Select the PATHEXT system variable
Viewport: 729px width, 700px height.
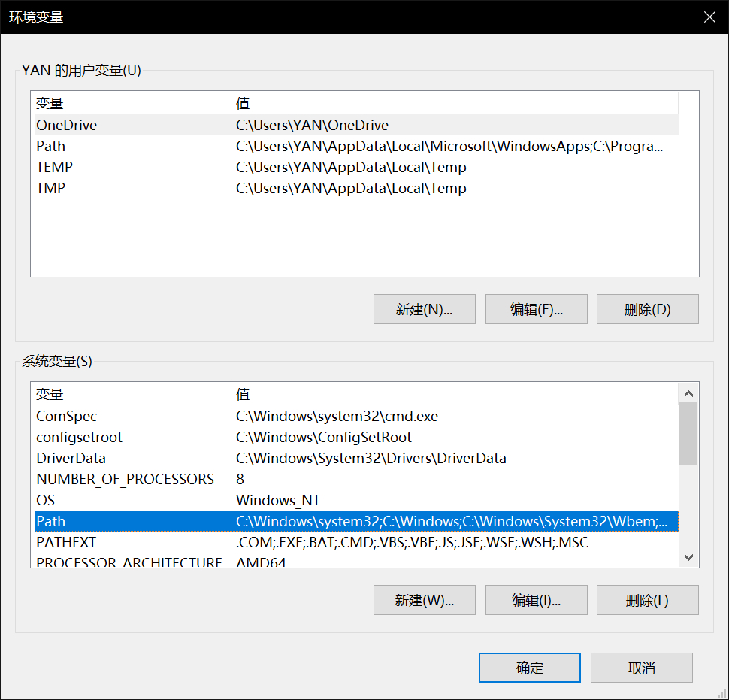tap(356, 542)
